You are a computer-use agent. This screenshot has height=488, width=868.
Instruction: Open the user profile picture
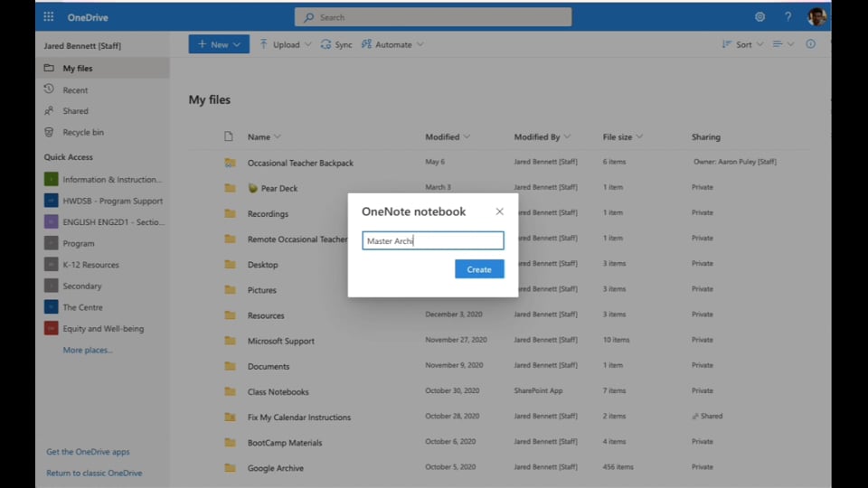[817, 17]
